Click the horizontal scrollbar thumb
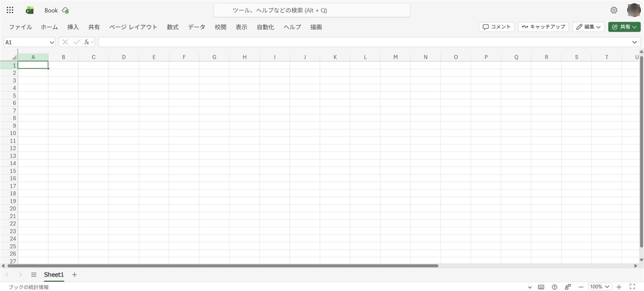644x291 pixels. (222, 266)
